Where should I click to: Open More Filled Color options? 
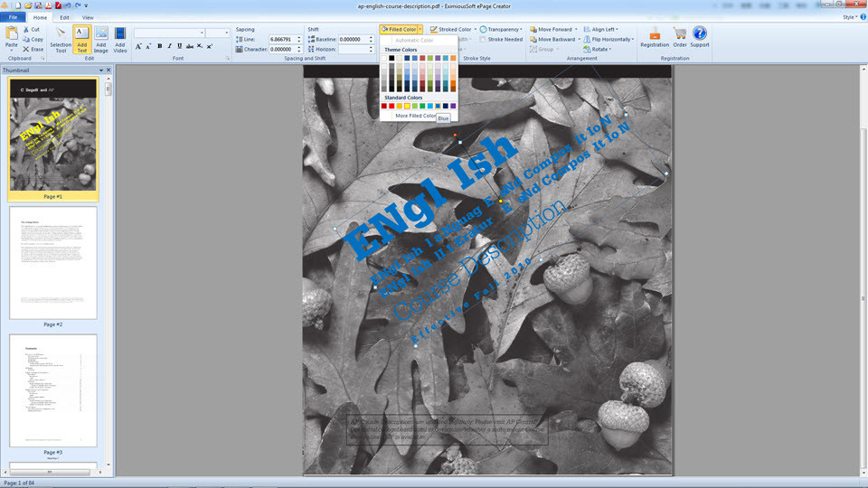tap(415, 116)
